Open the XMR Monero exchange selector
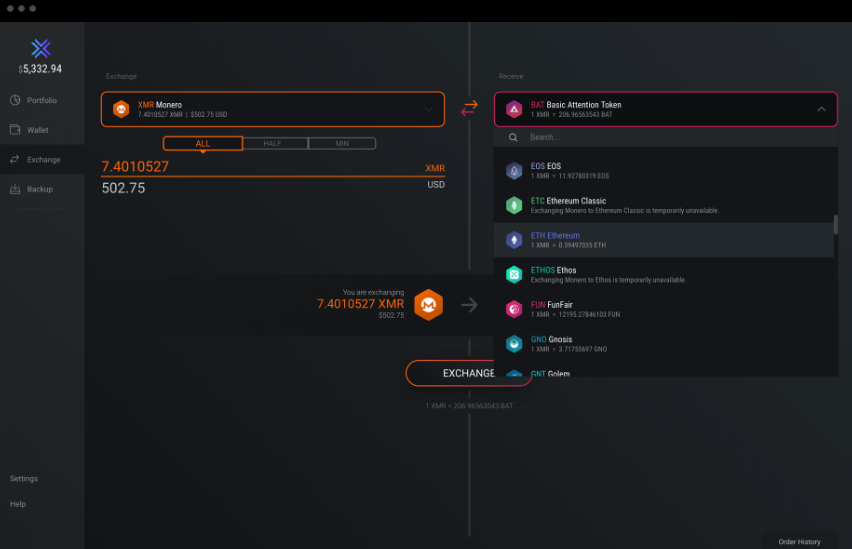 point(273,109)
